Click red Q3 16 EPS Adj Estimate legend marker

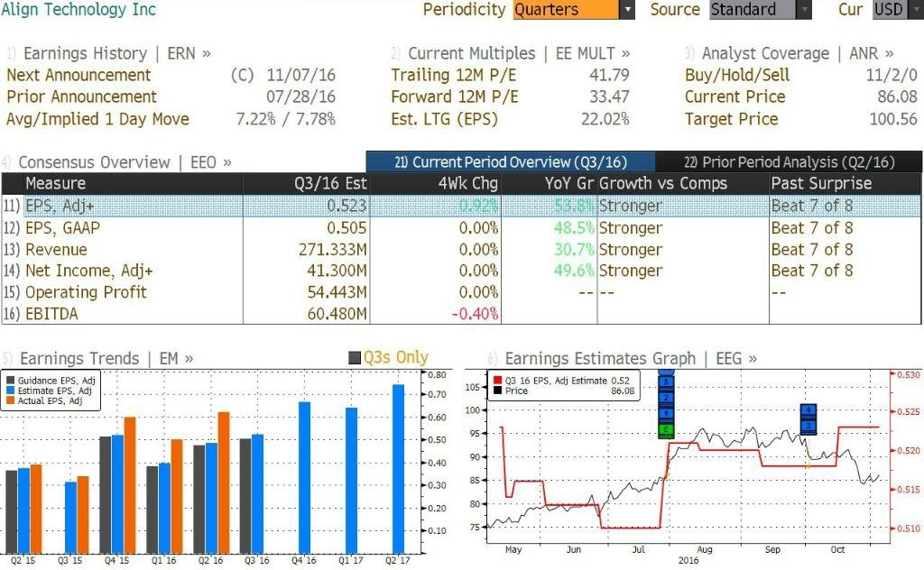498,381
